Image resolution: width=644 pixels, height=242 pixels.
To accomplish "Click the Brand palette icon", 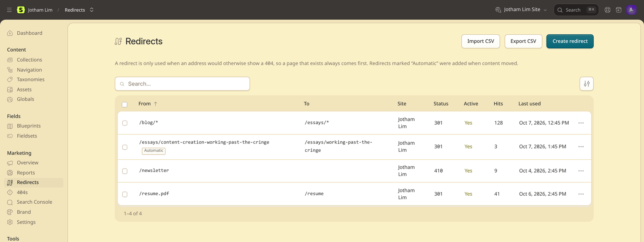I will pos(10,212).
